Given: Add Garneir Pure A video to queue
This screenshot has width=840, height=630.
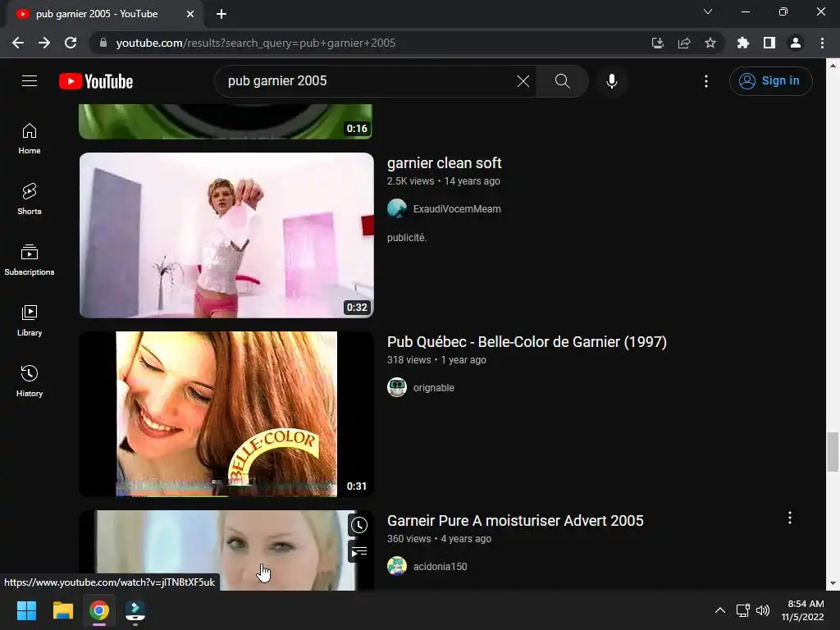Looking at the screenshot, I should pyautogui.click(x=359, y=551).
